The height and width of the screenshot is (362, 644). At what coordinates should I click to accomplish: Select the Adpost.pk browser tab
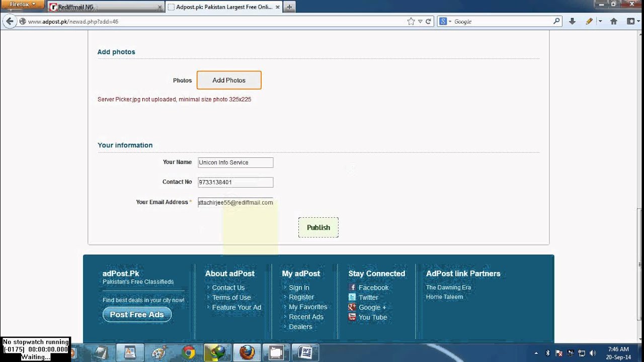pos(223,7)
